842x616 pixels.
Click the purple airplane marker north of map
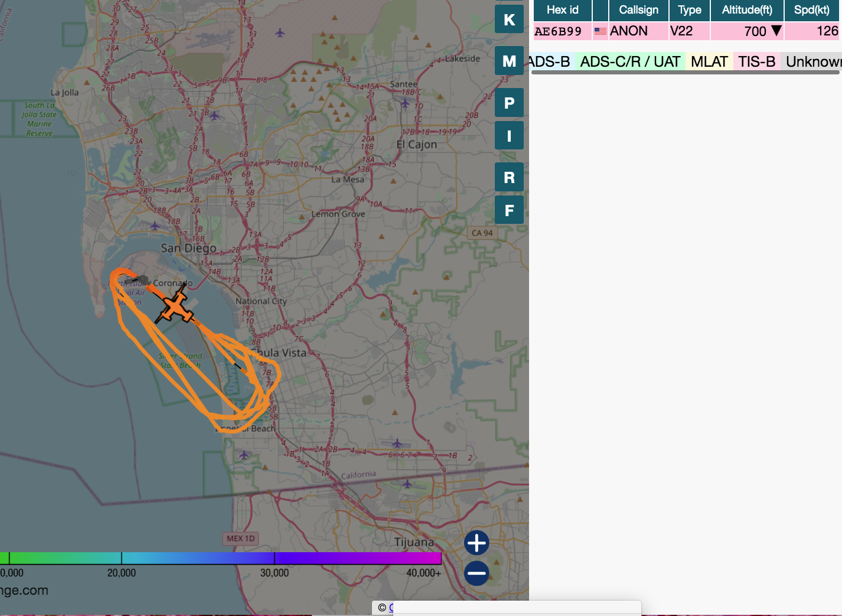click(280, 32)
